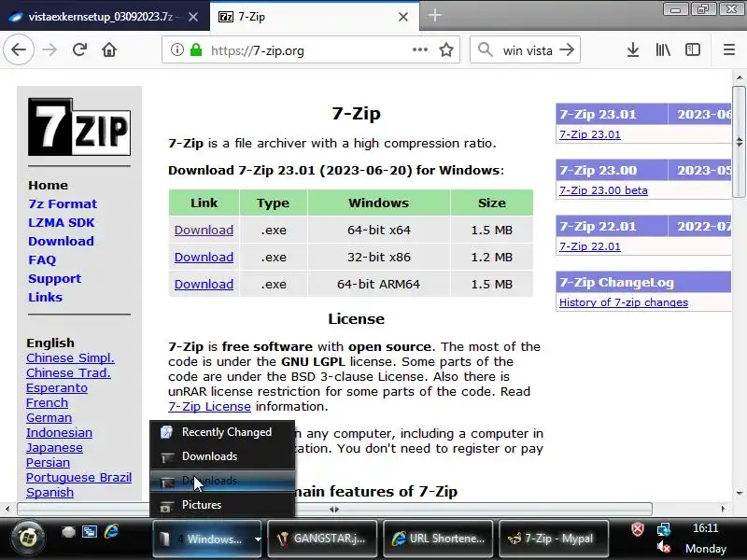Click the vertical scrollbar thumb
Image resolution: width=747 pixels, height=560 pixels.
tap(739, 142)
